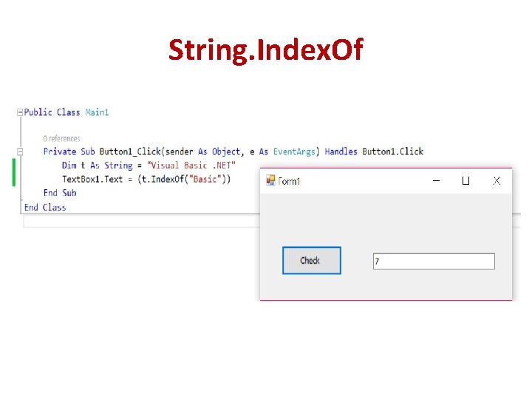Click the "Basic" argument in IndexOf call
Screen dimensions: 532x399
[205, 179]
